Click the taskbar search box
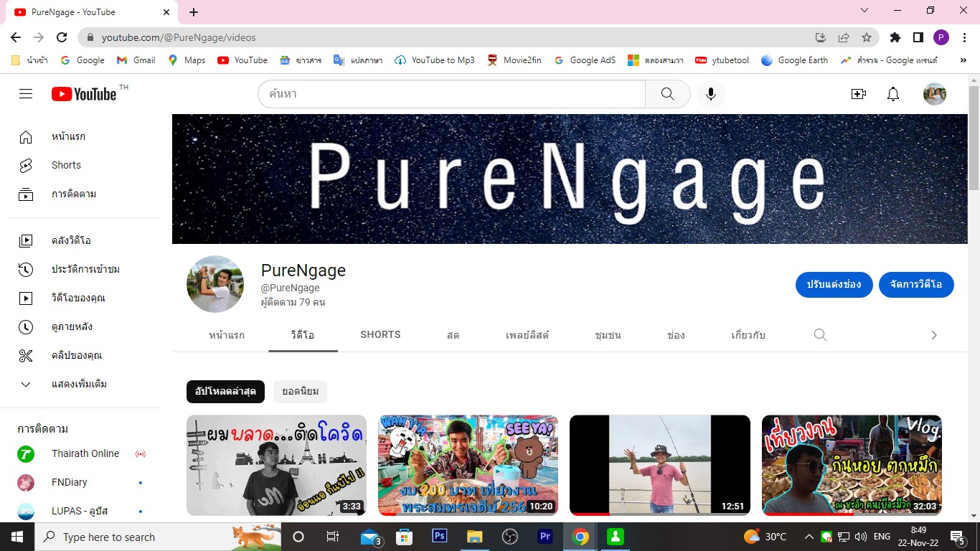Image resolution: width=980 pixels, height=551 pixels. (158, 537)
